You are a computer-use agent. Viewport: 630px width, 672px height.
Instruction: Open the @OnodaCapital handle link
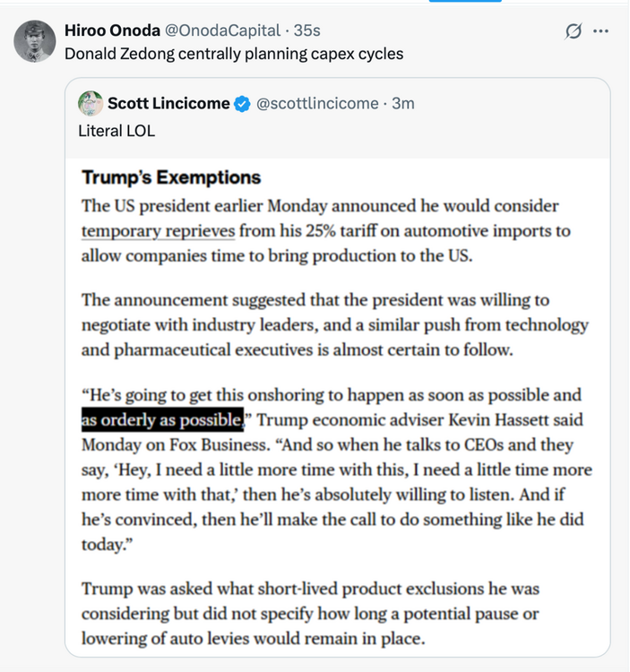(x=222, y=30)
